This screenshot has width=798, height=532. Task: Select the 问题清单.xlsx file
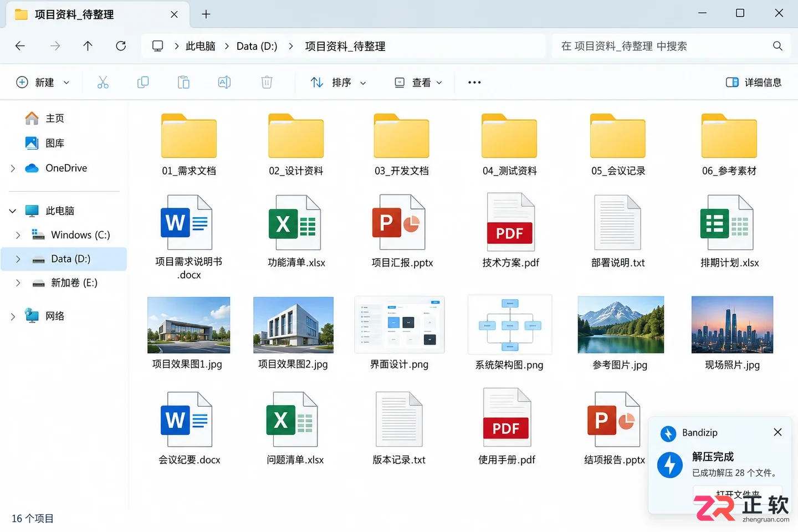295,428
